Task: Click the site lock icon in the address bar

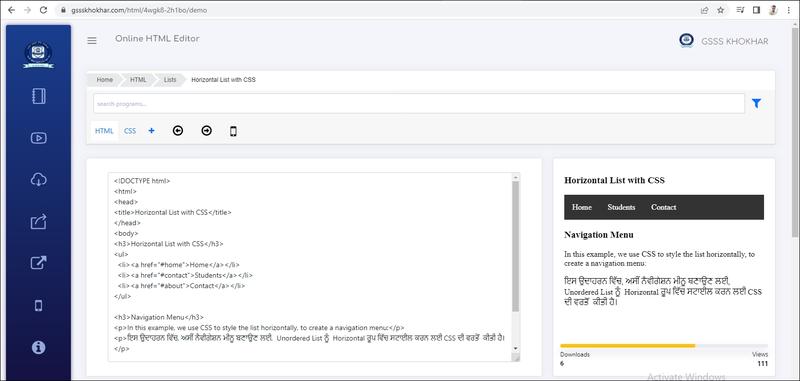Action: (x=63, y=10)
